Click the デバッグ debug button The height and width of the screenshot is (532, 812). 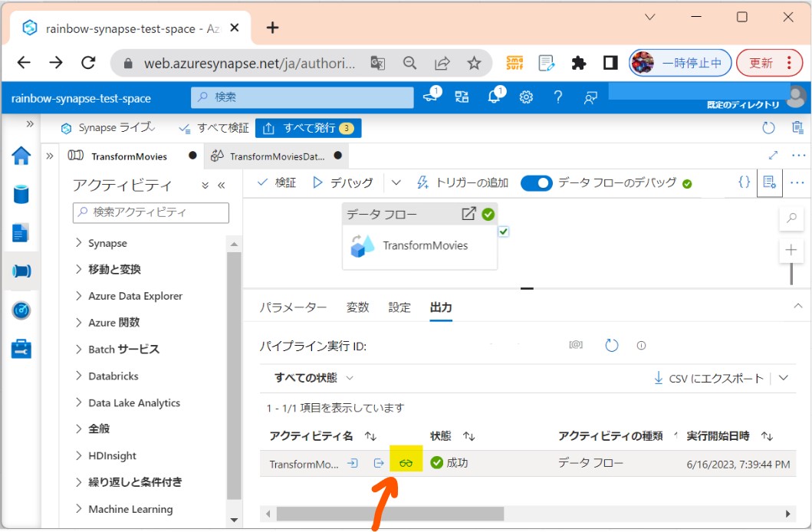point(342,182)
